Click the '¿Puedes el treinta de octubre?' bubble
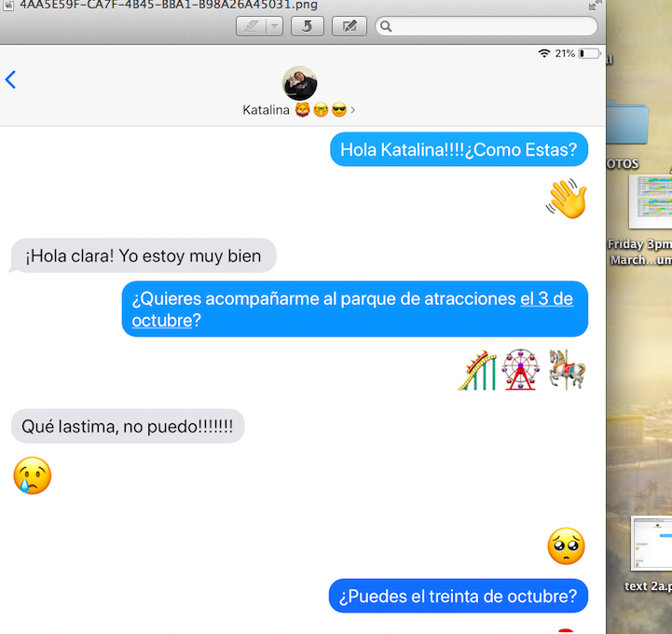 [459, 597]
